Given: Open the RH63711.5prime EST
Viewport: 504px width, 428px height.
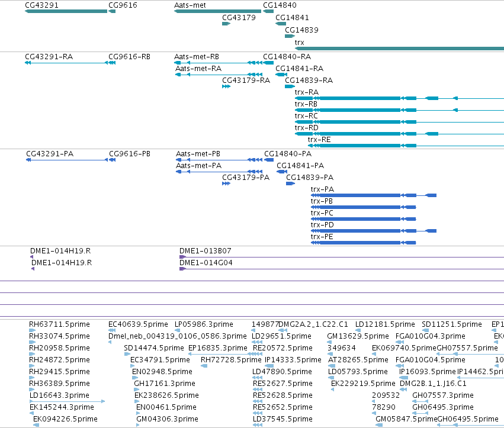Looking at the screenshot, I should point(32,330).
